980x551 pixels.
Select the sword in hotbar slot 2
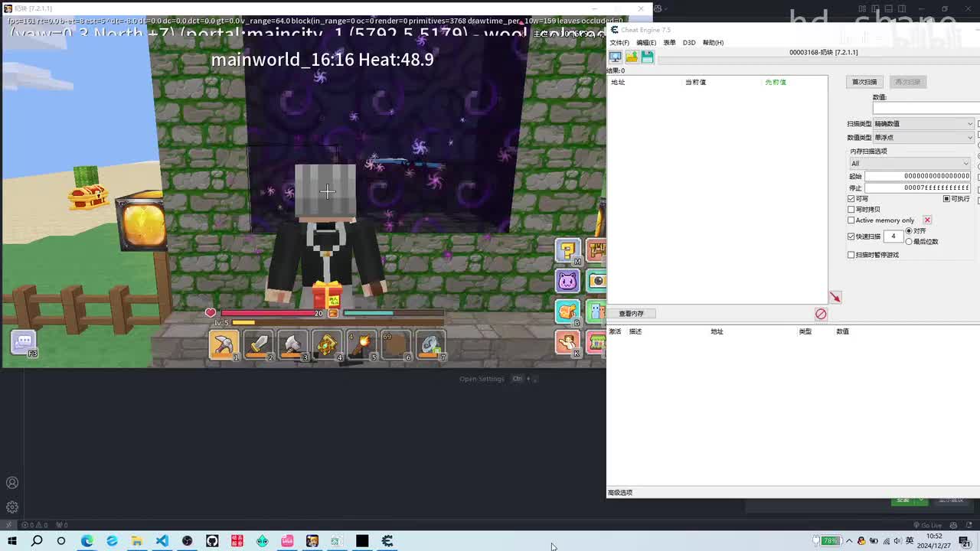click(x=258, y=345)
